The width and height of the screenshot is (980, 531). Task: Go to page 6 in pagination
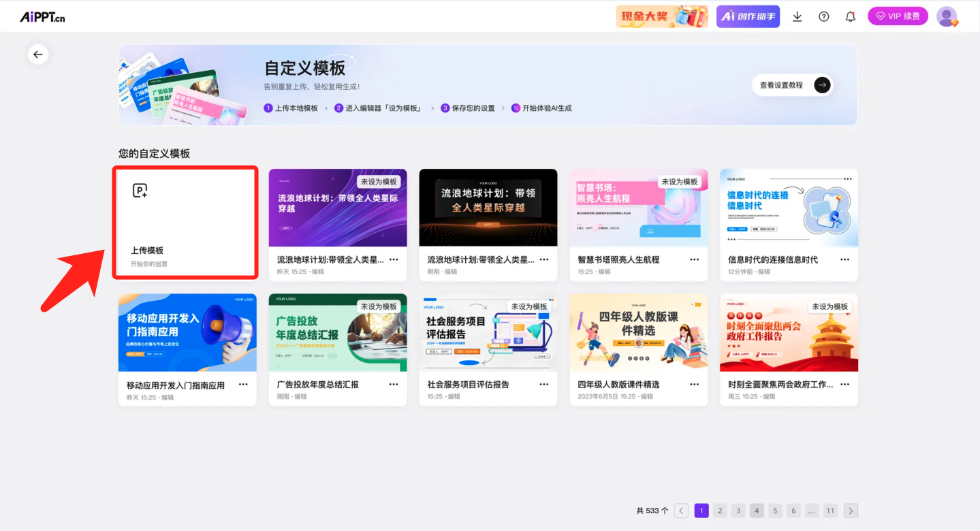tap(793, 511)
